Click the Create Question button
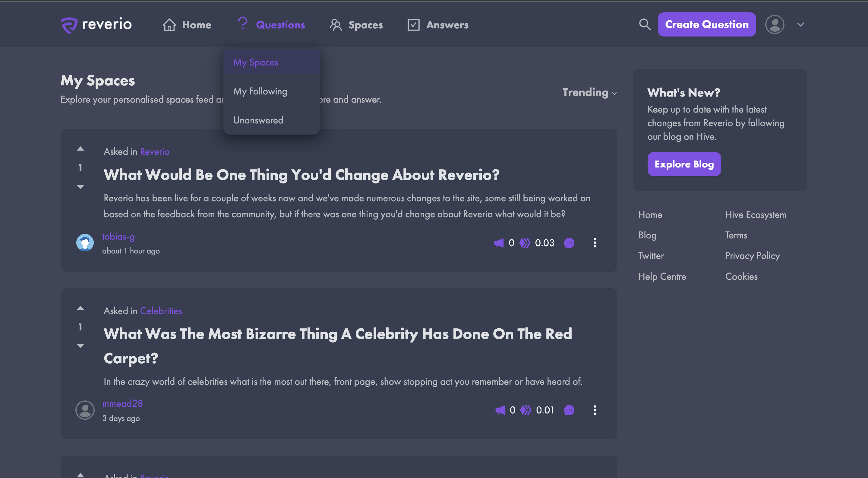The height and width of the screenshot is (478, 868). click(707, 24)
